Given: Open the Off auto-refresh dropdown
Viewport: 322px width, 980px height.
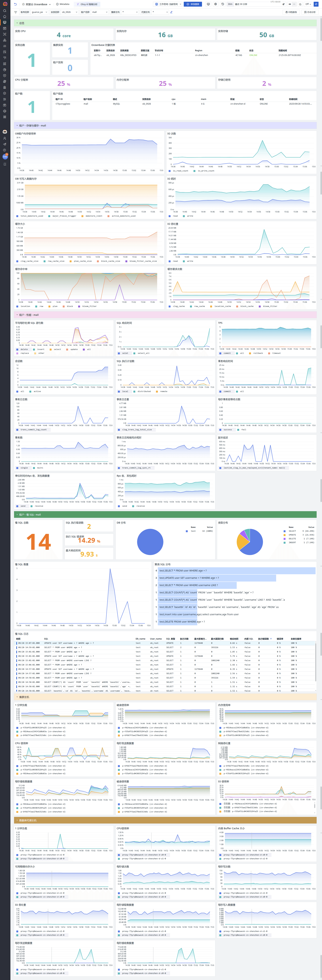Looking at the screenshot, I should coord(308,4).
